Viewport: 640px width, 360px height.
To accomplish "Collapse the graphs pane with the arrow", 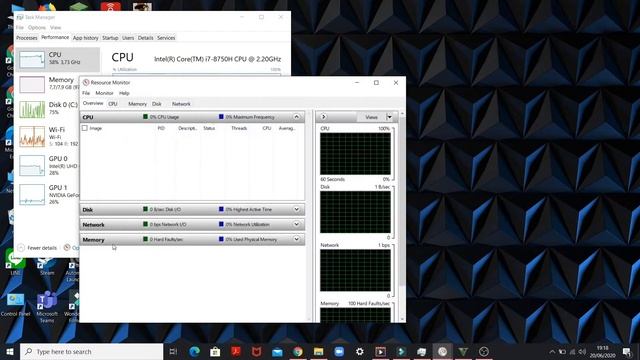I will point(323,117).
